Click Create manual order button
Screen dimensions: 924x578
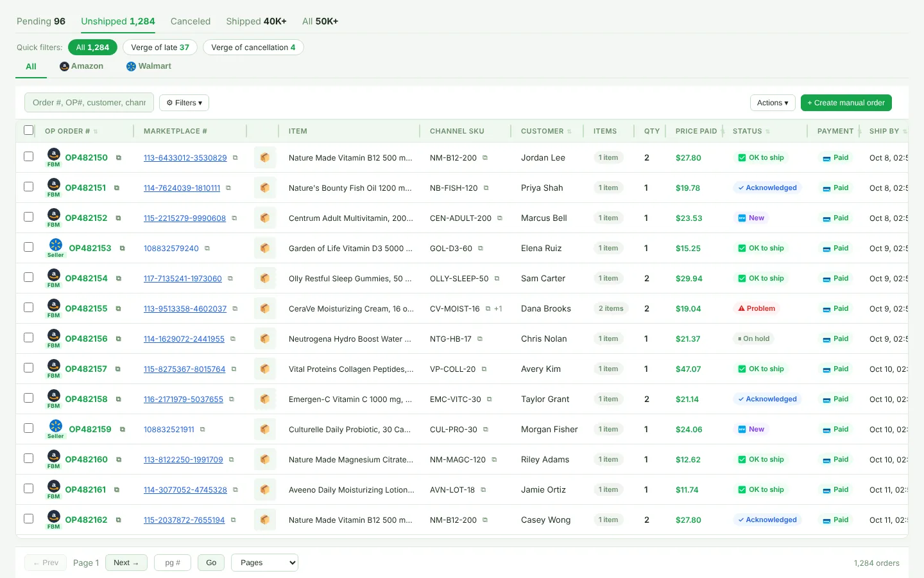point(846,103)
